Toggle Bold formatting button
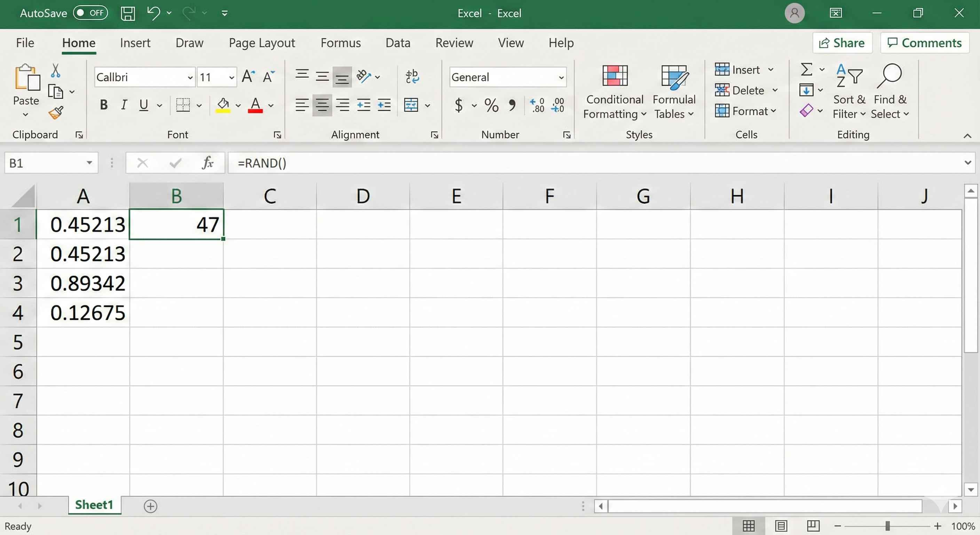Image resolution: width=980 pixels, height=535 pixels. 103,105
